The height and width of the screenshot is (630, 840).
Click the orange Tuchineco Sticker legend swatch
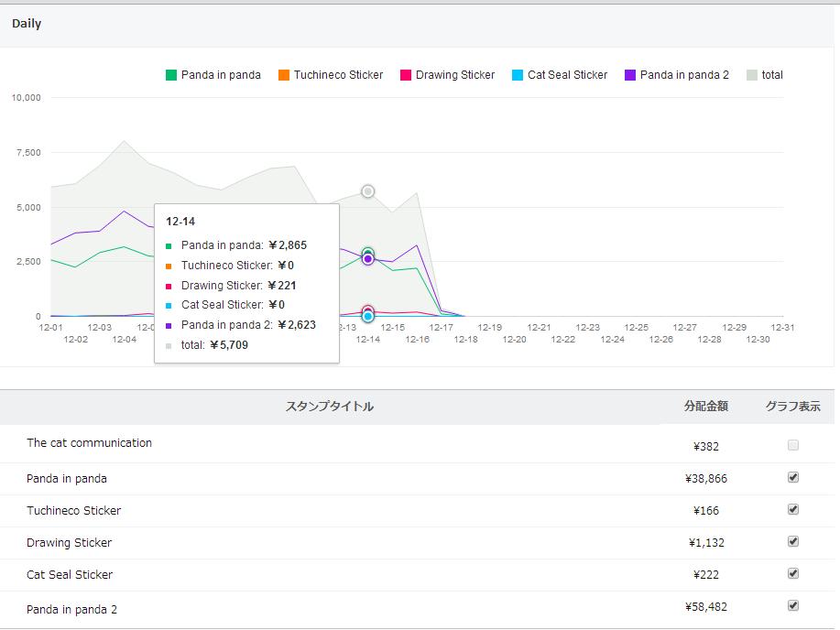284,75
